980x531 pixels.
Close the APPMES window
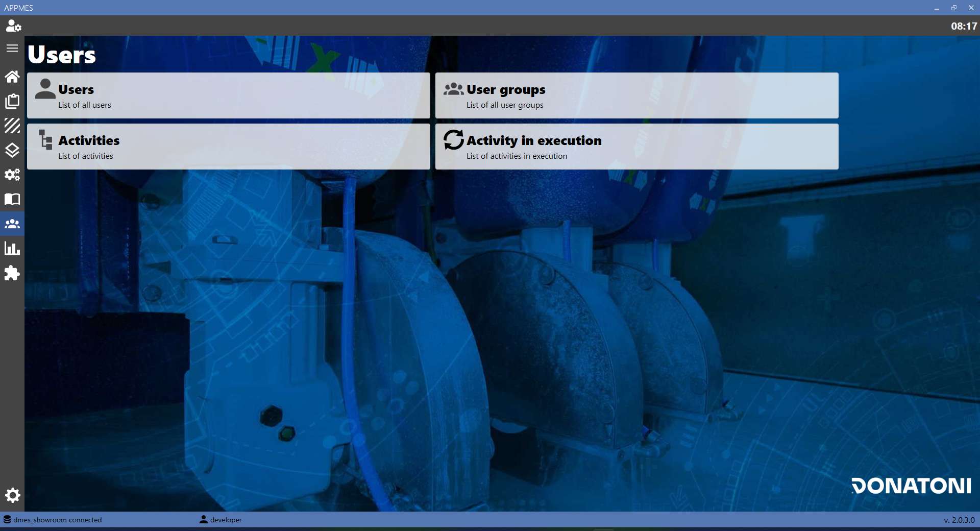point(971,8)
